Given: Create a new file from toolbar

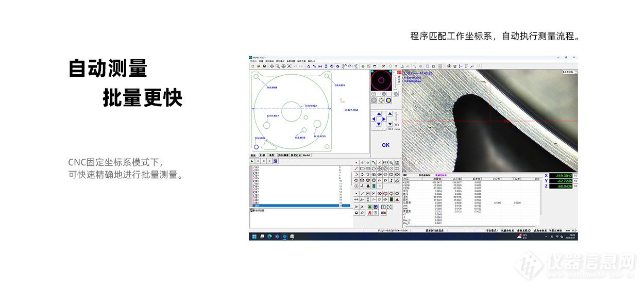Looking at the screenshot, I should coord(253,66).
